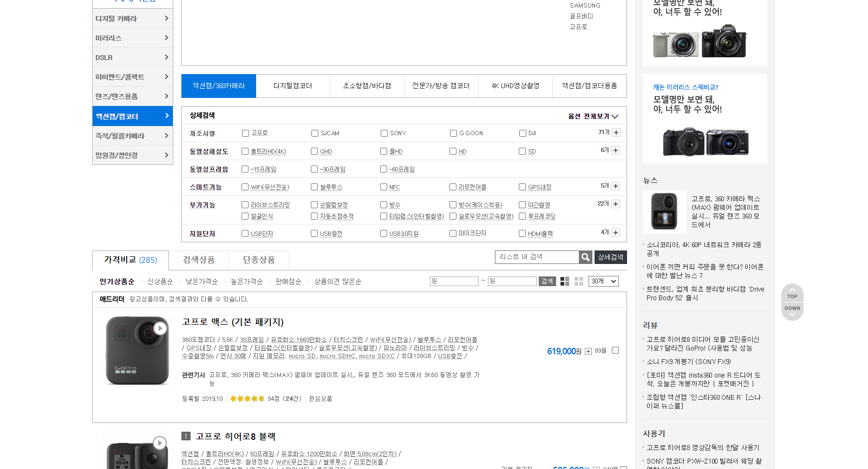Click the search magnifier icon in list search

(585, 257)
